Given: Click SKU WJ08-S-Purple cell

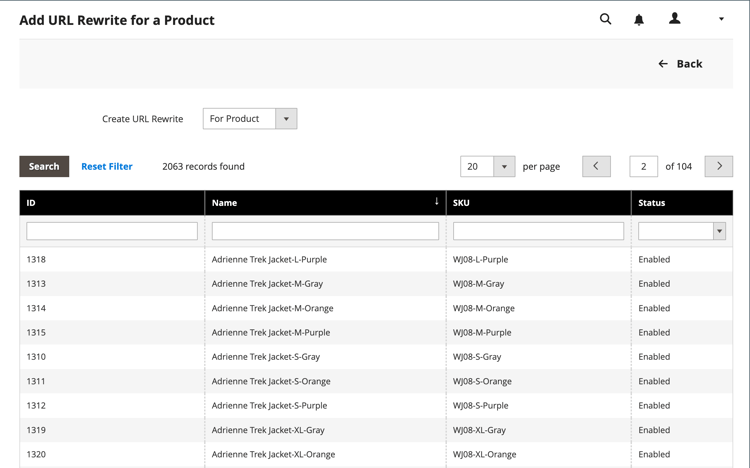Looking at the screenshot, I should pyautogui.click(x=539, y=406).
